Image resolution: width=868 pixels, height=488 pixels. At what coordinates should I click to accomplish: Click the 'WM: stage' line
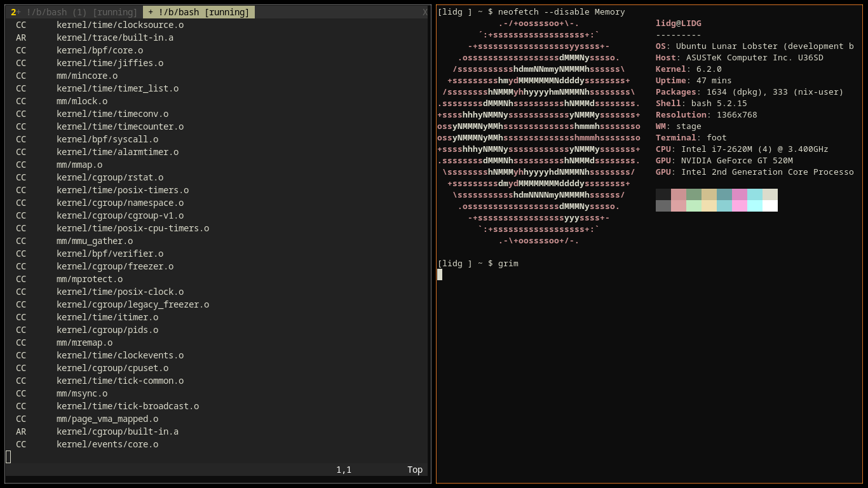(679, 126)
